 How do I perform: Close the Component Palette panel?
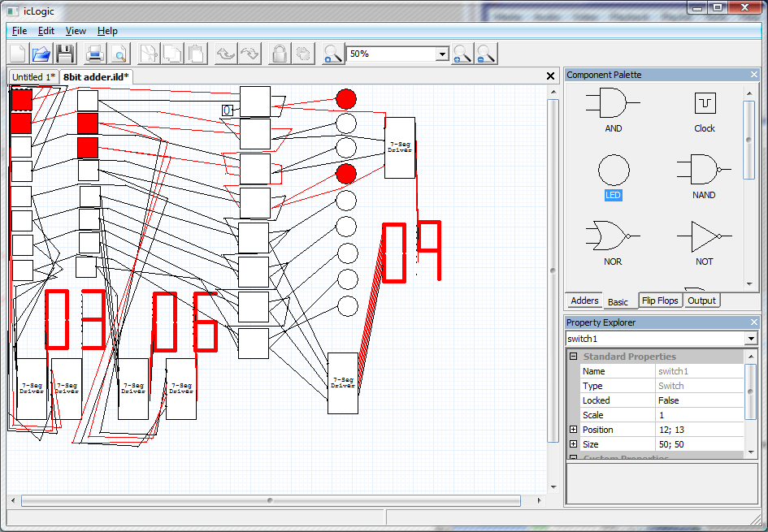pyautogui.click(x=753, y=75)
